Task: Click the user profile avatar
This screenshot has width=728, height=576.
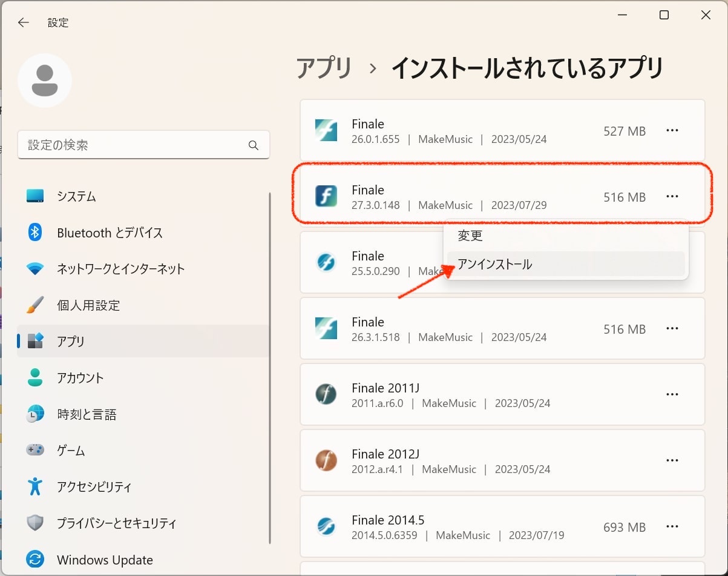Action: click(45, 81)
